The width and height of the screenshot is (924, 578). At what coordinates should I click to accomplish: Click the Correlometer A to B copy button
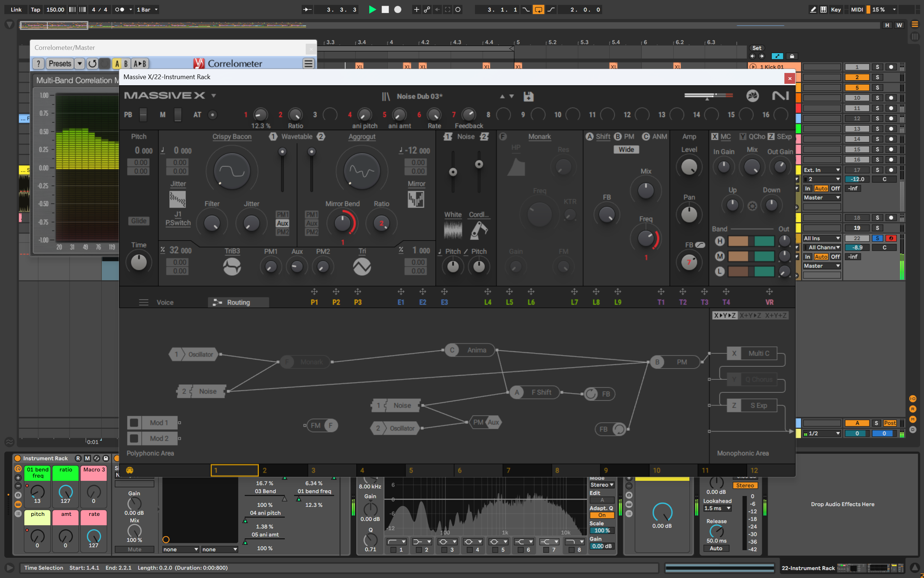tap(140, 64)
